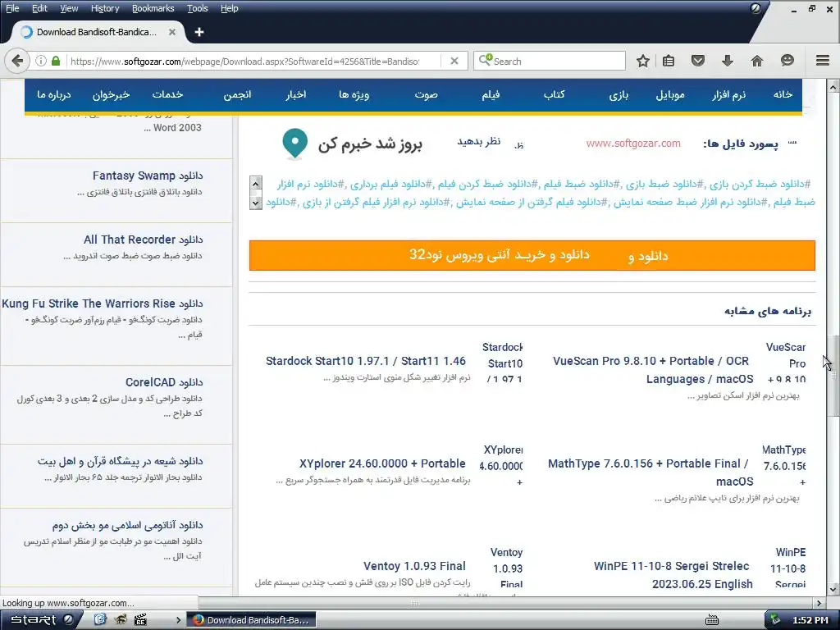Image resolution: width=840 pixels, height=630 pixels.
Task: Click the orange antivirus Nod32 banner
Action: point(532,255)
